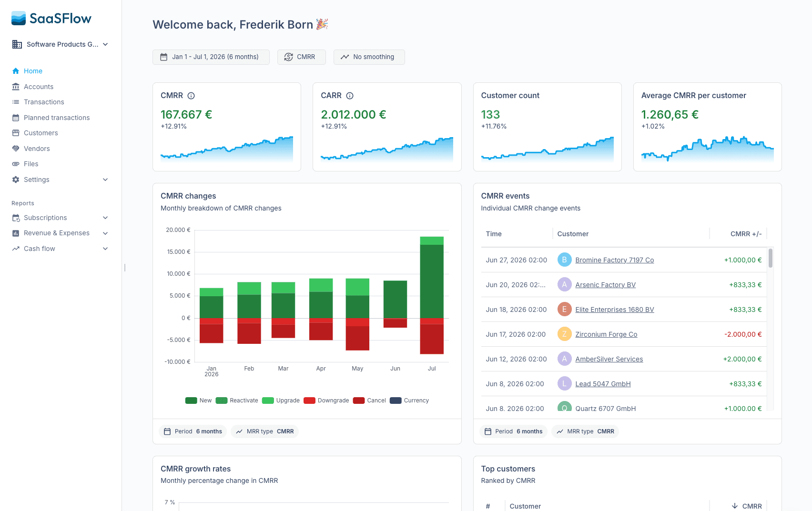This screenshot has width=812, height=511.
Task: Open the Home page via its icon
Action: 16,71
